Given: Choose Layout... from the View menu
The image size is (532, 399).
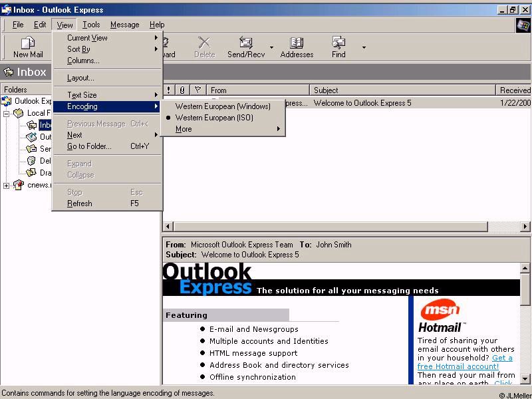Looking at the screenshot, I should 107,78.
